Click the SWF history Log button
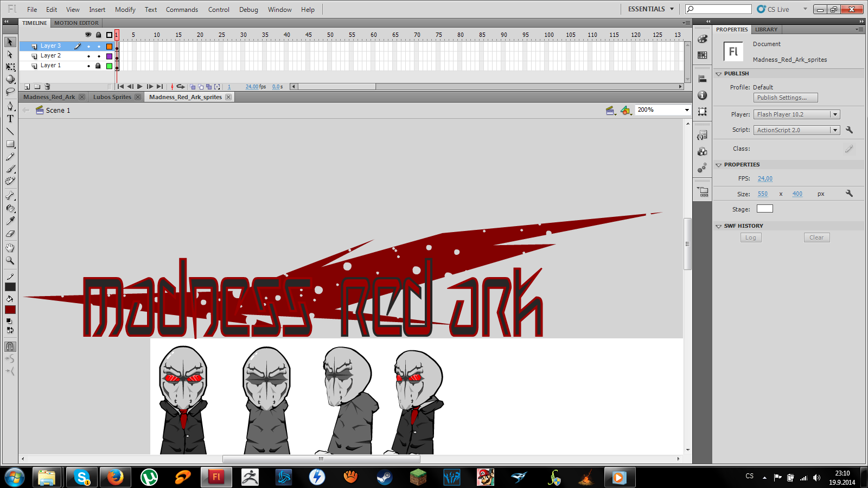 pyautogui.click(x=751, y=237)
